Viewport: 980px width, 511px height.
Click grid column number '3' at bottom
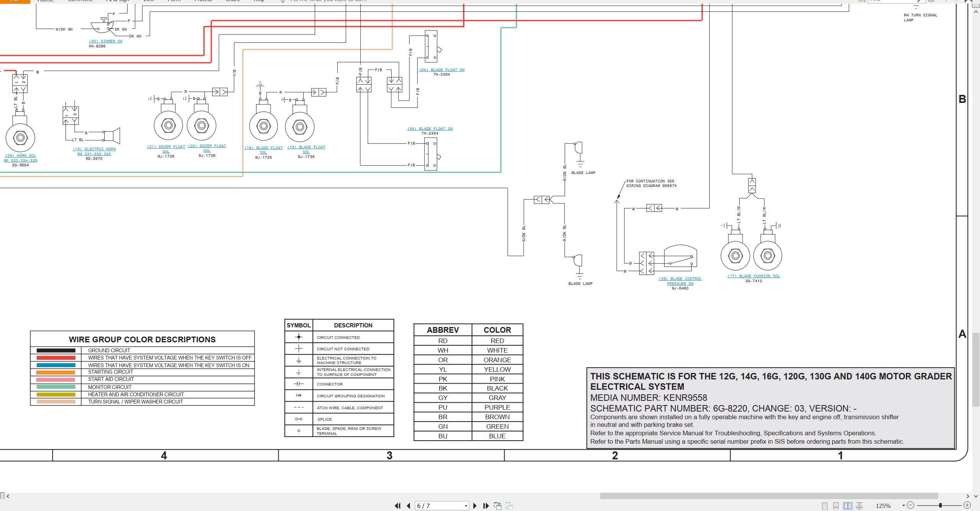[389, 456]
